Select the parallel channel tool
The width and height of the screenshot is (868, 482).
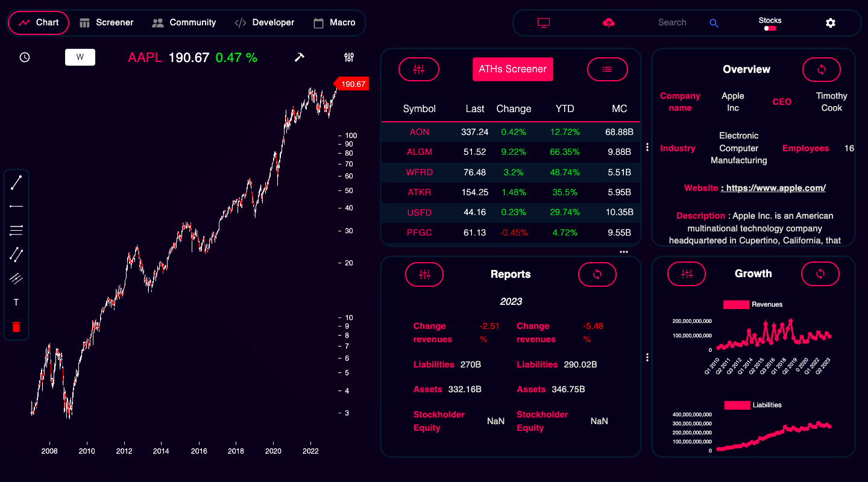point(16,278)
